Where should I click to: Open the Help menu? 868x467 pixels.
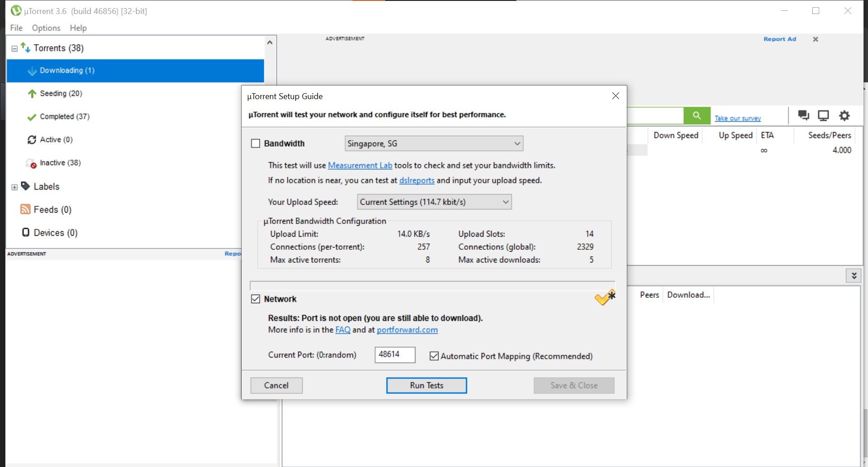(x=78, y=28)
